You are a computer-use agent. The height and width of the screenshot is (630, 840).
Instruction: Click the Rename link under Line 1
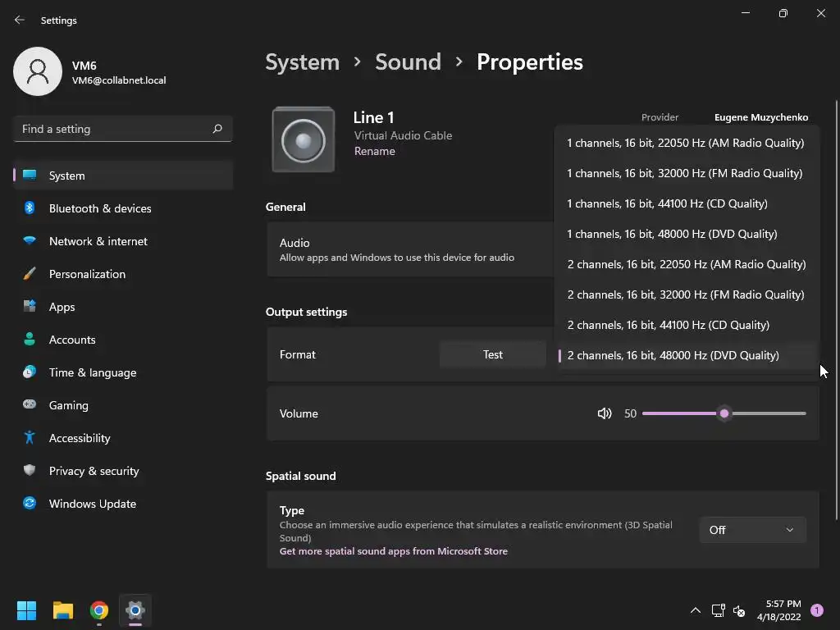tap(374, 151)
